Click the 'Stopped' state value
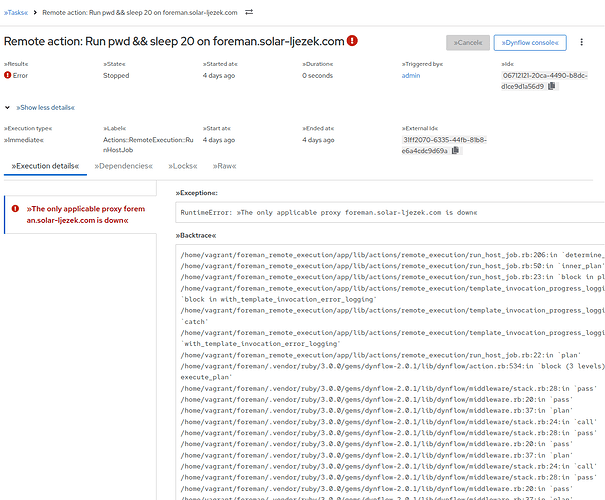605x500 pixels. click(116, 76)
